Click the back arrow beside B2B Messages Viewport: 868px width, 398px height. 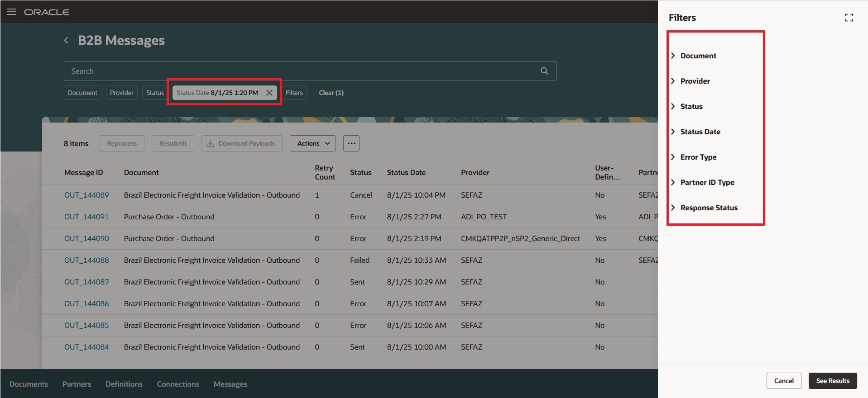tap(66, 40)
